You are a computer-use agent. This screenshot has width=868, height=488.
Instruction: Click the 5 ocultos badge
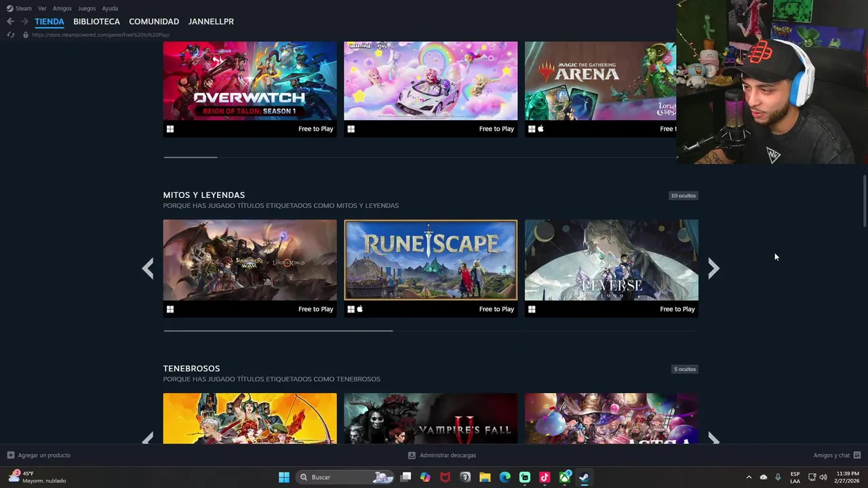click(684, 369)
